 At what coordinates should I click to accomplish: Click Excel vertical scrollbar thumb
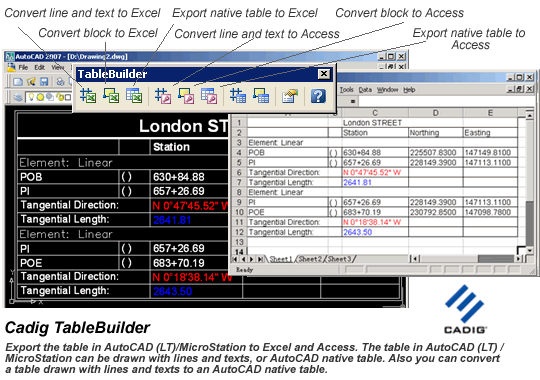click(x=530, y=223)
